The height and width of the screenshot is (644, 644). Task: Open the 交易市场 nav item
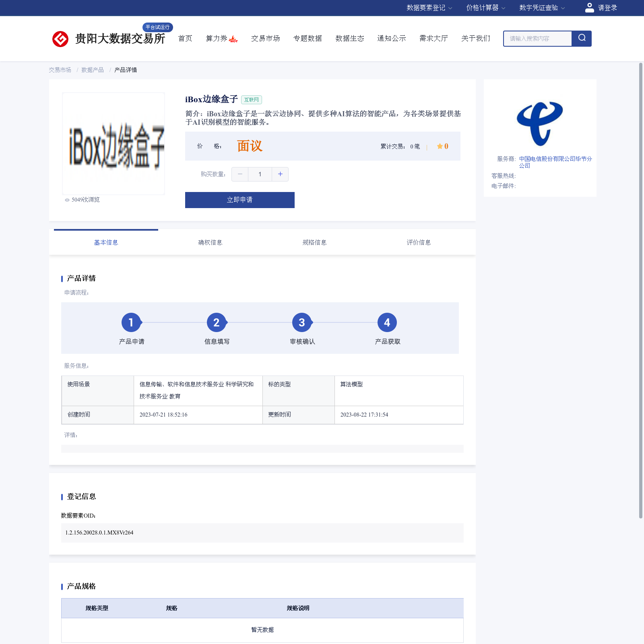pos(266,38)
